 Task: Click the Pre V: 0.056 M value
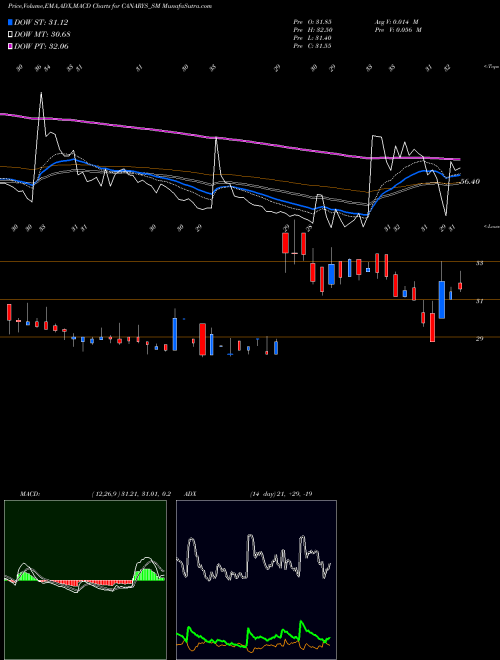[x=398, y=30]
